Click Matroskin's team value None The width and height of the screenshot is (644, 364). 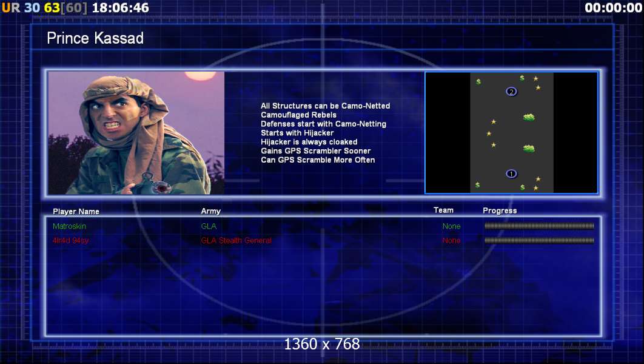tap(451, 226)
